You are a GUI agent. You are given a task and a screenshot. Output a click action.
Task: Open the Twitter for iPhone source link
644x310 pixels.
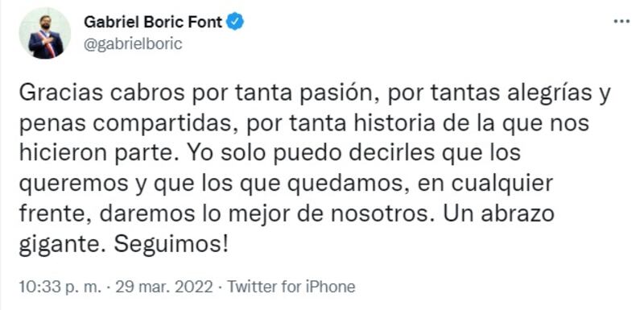coord(291,287)
